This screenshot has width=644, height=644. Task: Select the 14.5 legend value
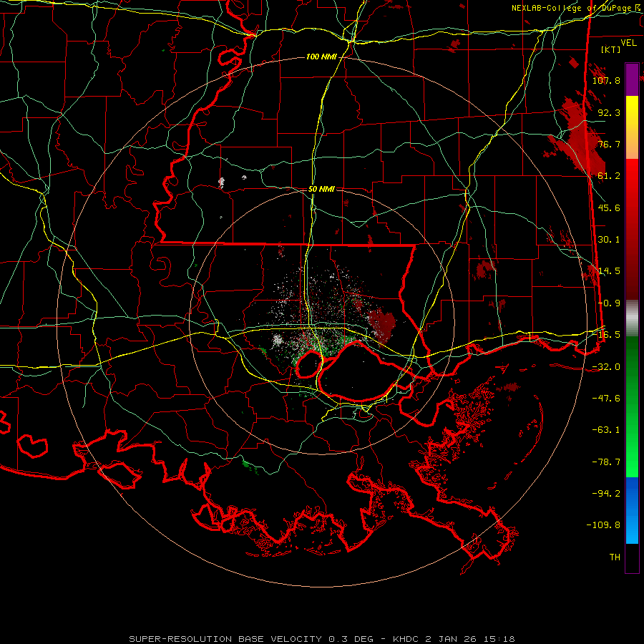click(x=609, y=271)
